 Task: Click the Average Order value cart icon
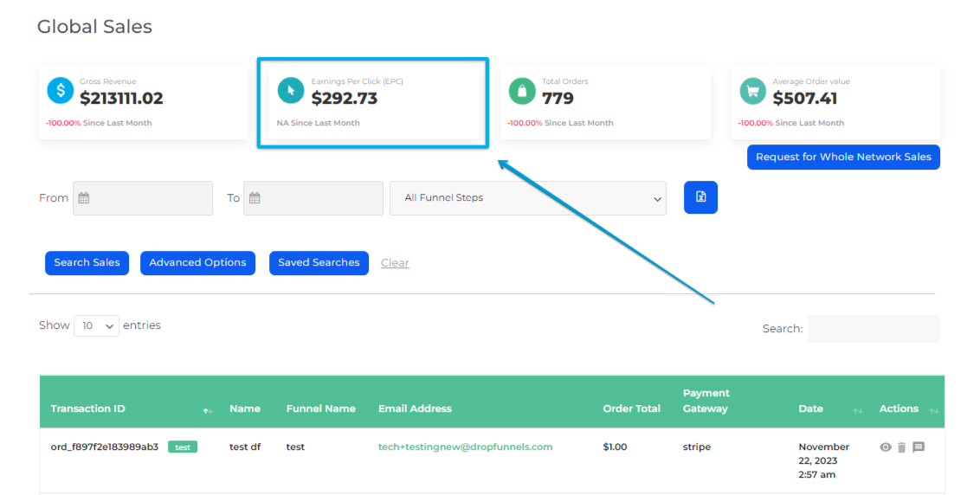pos(752,91)
